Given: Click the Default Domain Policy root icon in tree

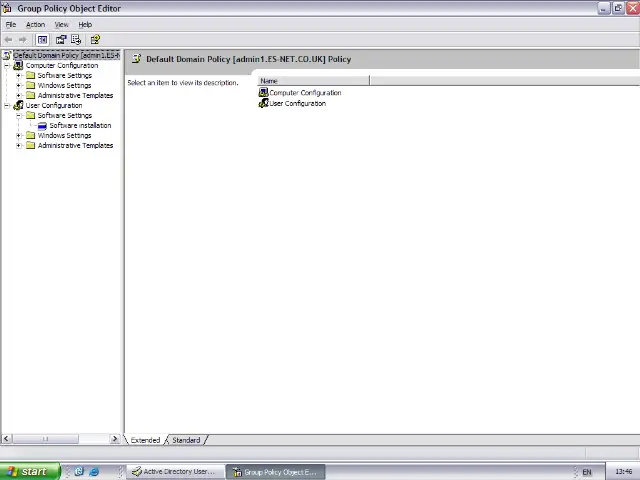Looking at the screenshot, I should click(7, 55).
